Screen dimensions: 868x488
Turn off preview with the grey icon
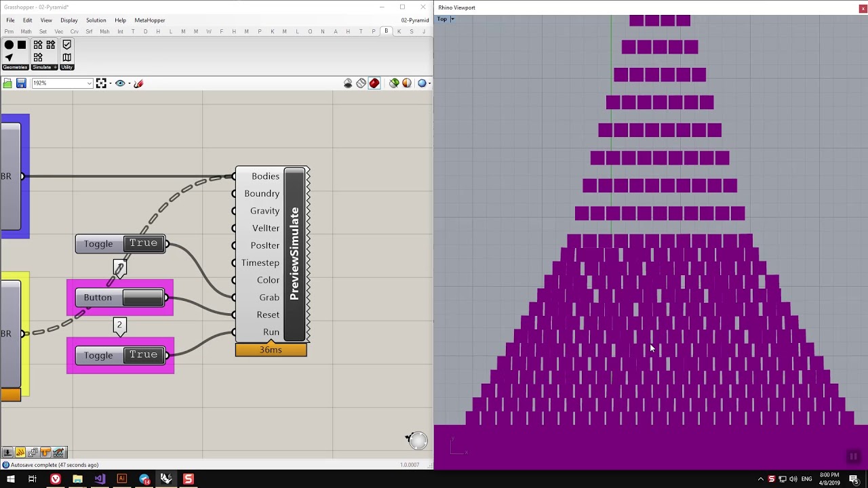348,83
